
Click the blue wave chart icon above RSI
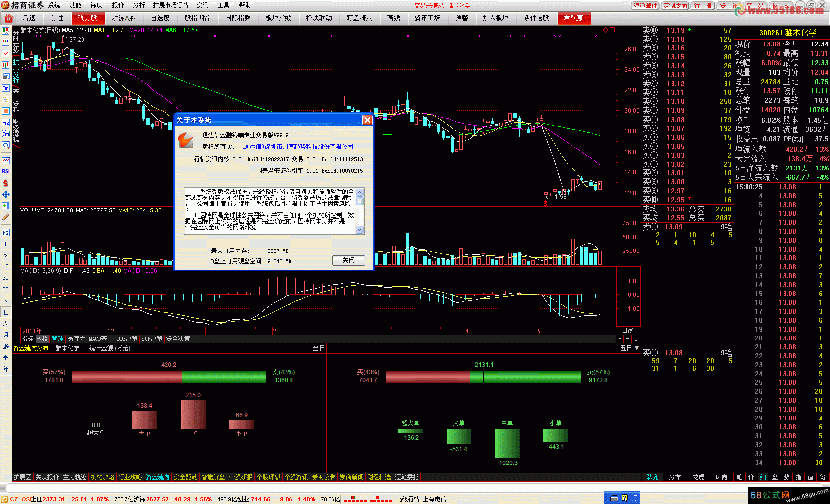(6, 160)
